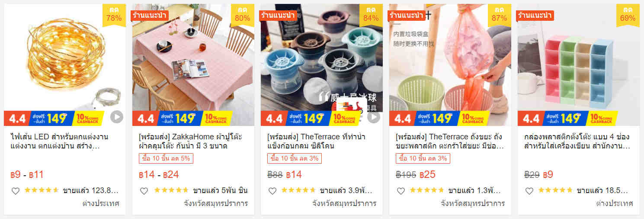
Task: Click the 'ซื้อ 10 ชิ้น ลด 5%' discount tag
Action: coord(166,158)
